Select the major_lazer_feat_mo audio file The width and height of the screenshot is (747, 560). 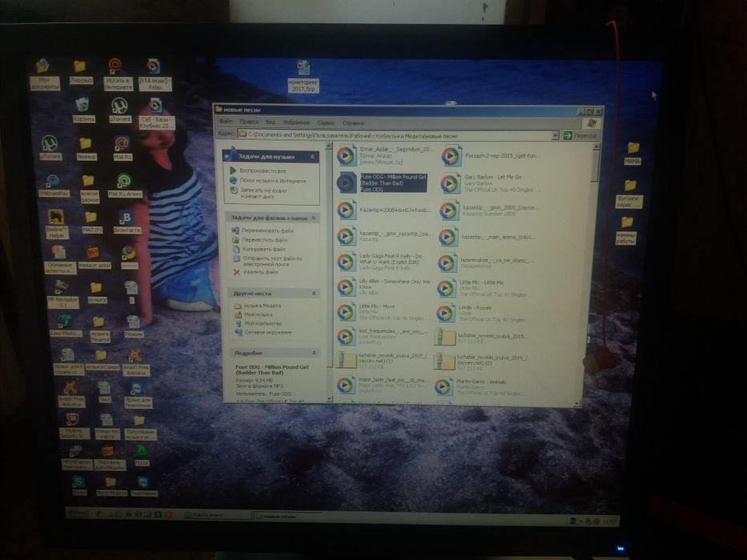pyautogui.click(x=382, y=386)
